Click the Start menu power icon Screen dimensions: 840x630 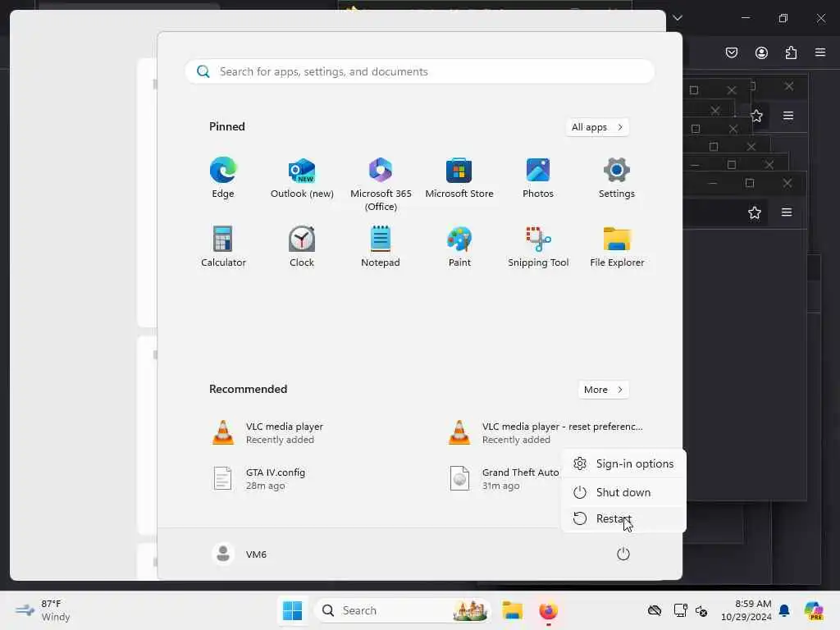coord(623,554)
